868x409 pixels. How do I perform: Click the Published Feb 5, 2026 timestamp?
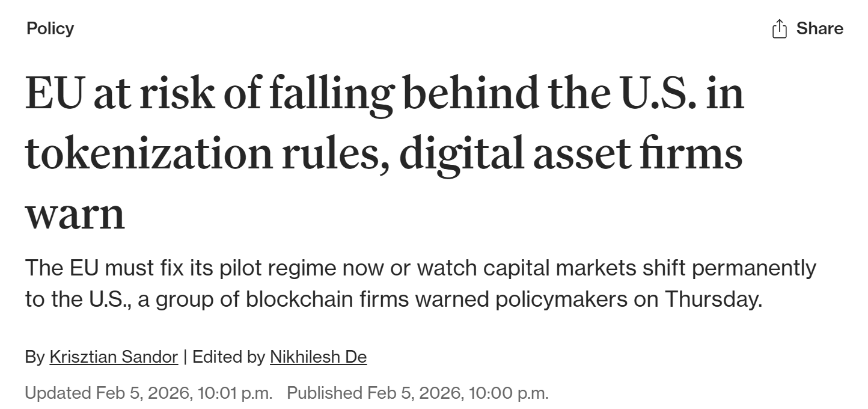click(418, 393)
